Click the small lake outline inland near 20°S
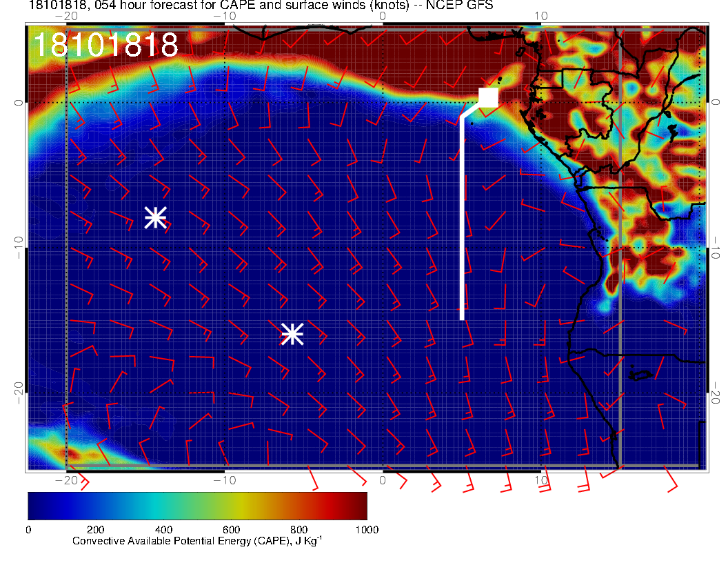The height and width of the screenshot is (563, 728). 641,375
